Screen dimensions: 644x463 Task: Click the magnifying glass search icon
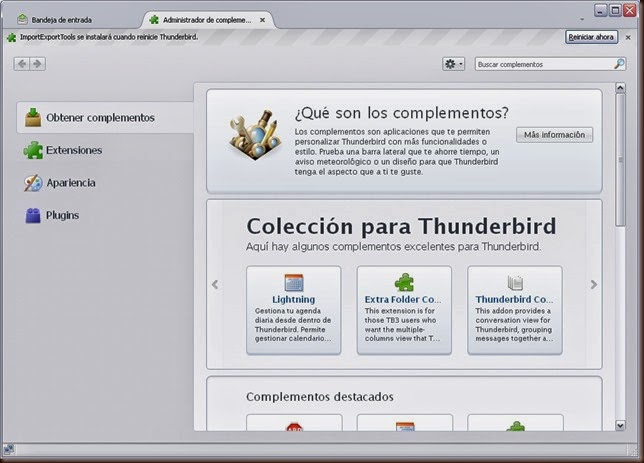(619, 64)
